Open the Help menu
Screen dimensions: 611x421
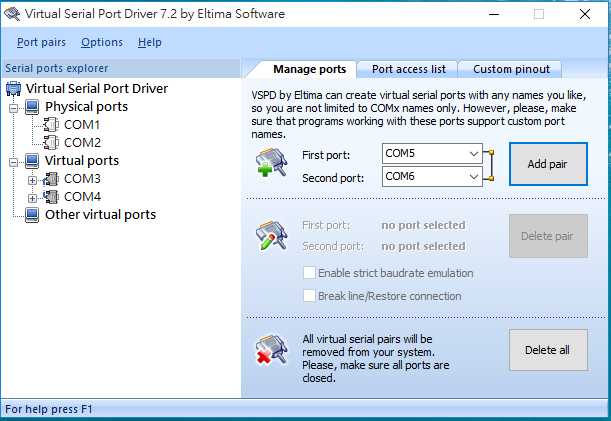(x=150, y=42)
